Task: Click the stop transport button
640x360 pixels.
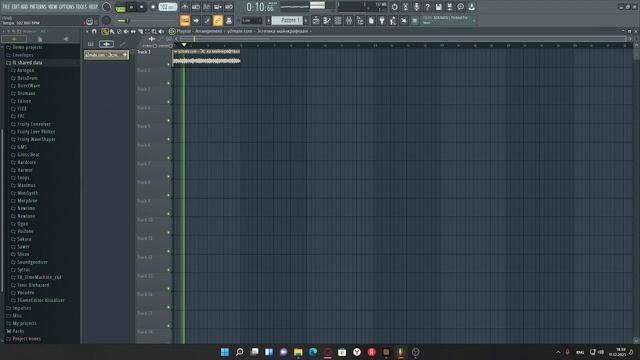Action: tap(142, 7)
